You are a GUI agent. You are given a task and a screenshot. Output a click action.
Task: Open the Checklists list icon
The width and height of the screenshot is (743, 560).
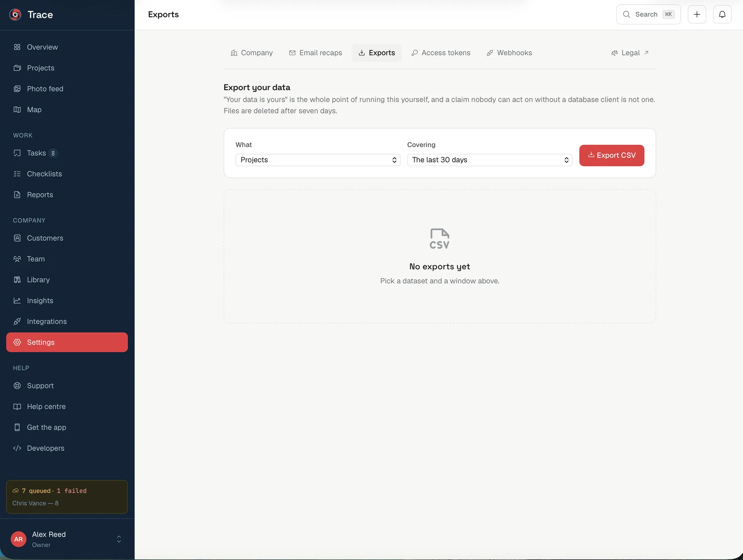coord(17,174)
